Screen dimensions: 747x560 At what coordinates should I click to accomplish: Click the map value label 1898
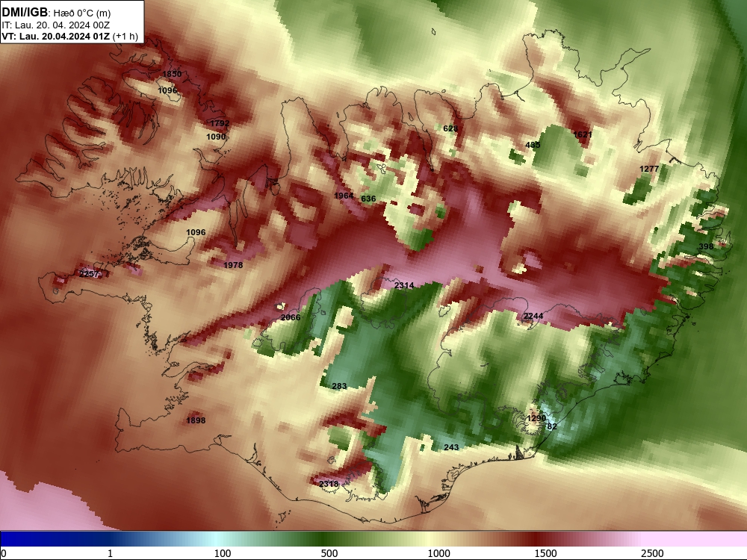point(196,420)
